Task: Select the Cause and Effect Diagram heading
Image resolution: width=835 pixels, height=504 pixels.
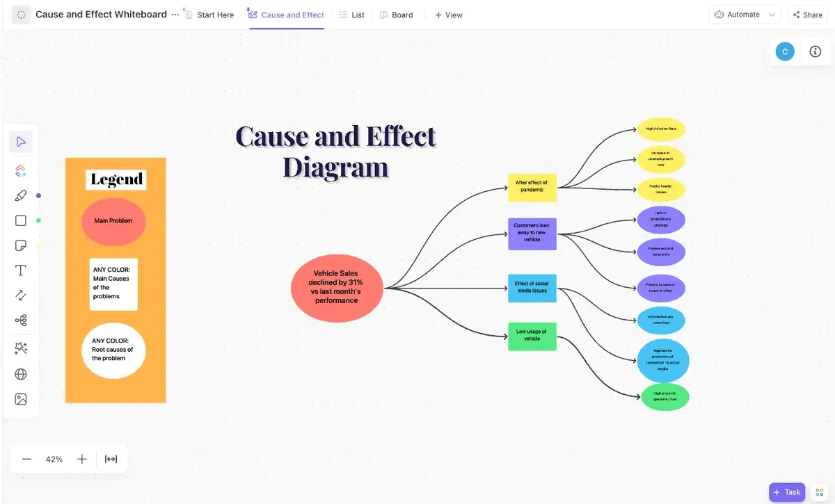Action: (335, 152)
